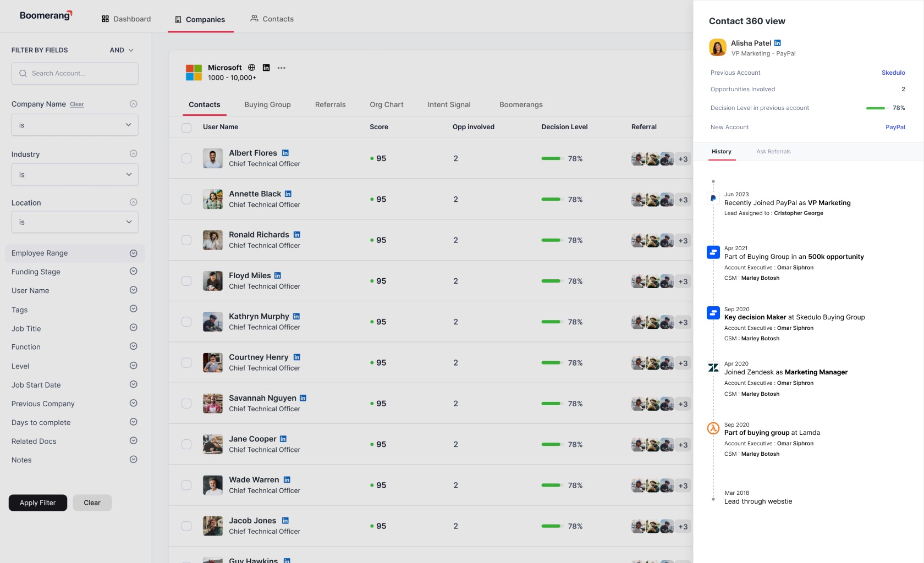
Task: Open Courtney Henry's LinkedIn icon
Action: click(297, 357)
